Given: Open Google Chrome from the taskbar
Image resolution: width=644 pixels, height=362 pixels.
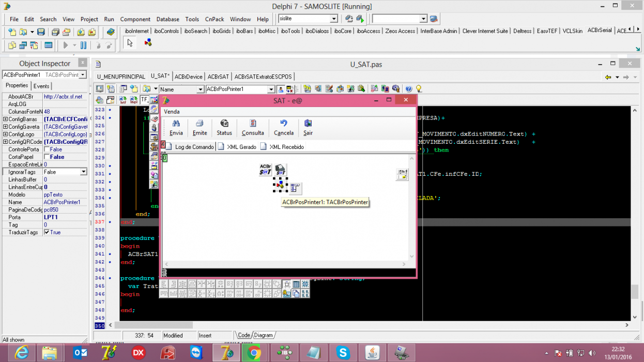Looking at the screenshot, I should tap(253, 353).
